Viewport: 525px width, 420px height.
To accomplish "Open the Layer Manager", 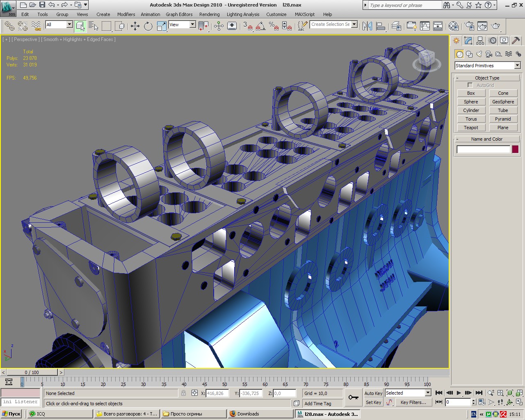I will tap(396, 26).
